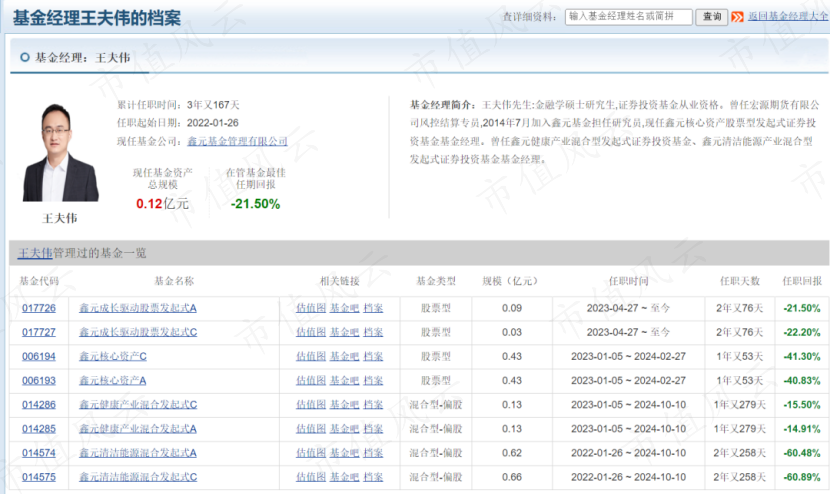Open 基金吧 for fund 014575
This screenshot has width=830, height=494.
pos(345,477)
